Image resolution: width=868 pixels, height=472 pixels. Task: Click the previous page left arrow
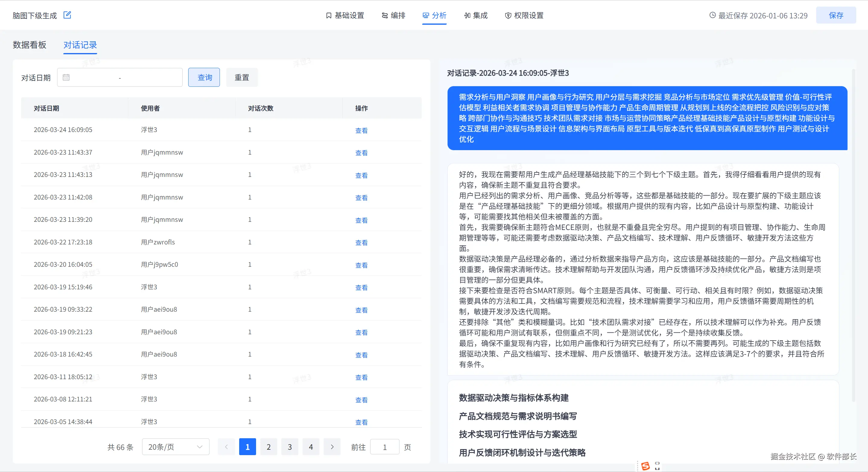pyautogui.click(x=226, y=447)
